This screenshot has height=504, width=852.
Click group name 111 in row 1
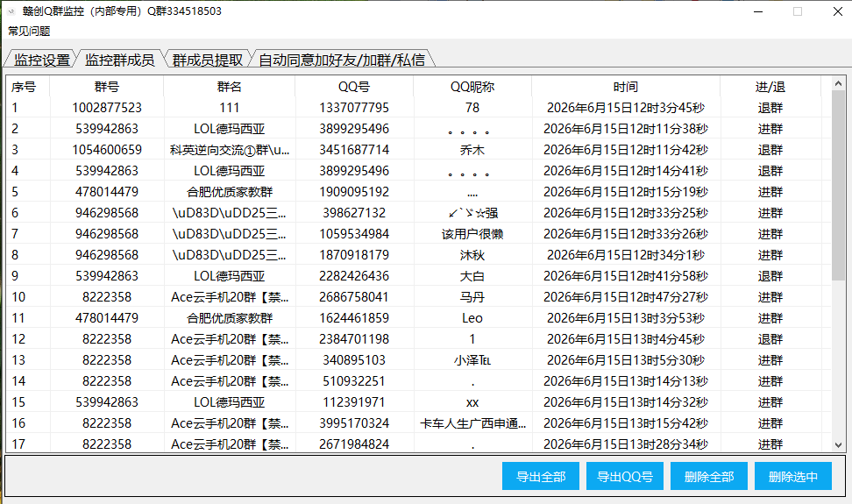[x=230, y=108]
